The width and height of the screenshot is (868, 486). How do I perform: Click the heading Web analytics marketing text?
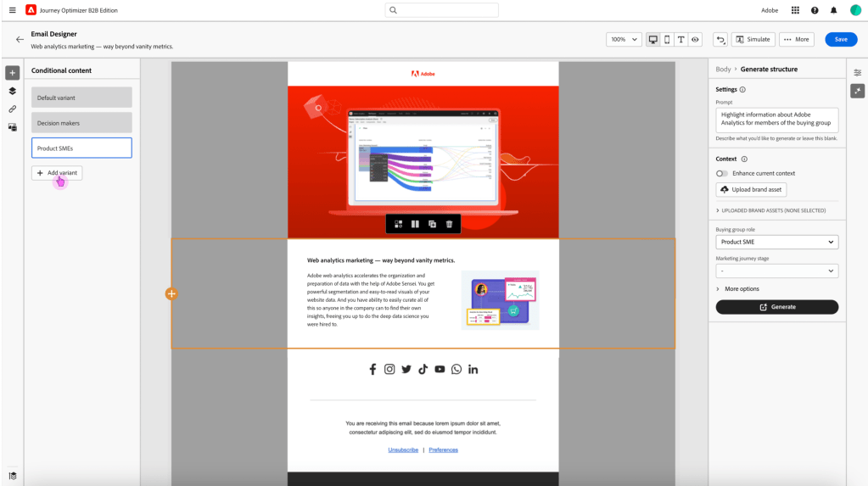tap(381, 260)
